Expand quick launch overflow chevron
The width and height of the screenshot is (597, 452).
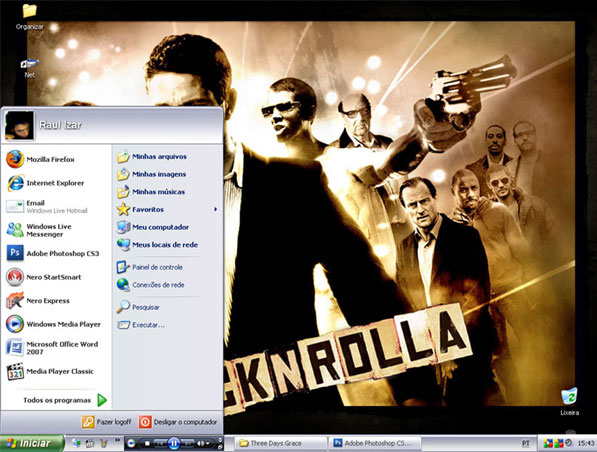[x=117, y=440]
